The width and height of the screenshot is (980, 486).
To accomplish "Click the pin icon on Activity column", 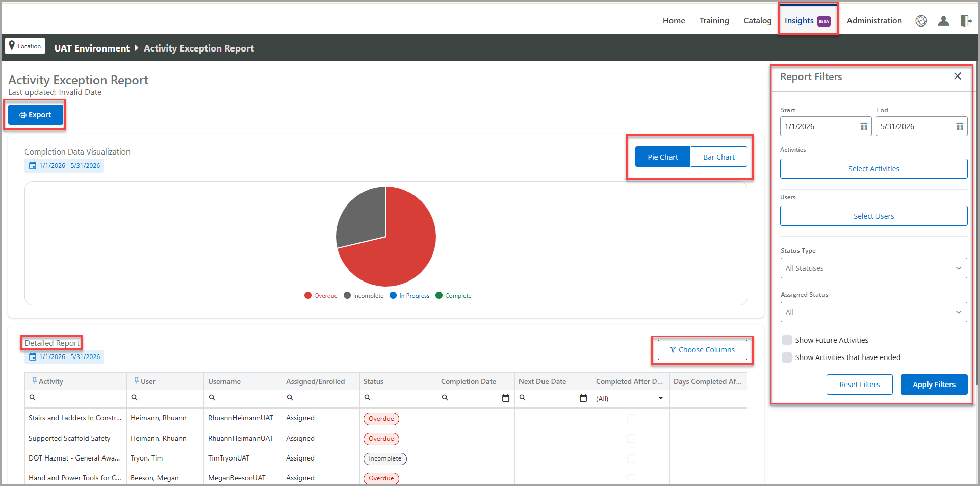I will [x=34, y=380].
